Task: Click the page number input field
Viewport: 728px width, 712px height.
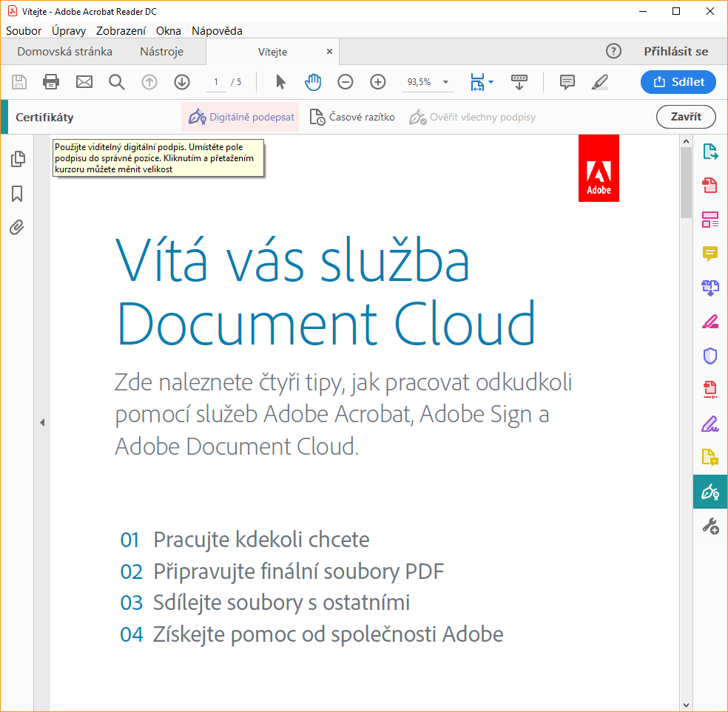Action: 216,82
